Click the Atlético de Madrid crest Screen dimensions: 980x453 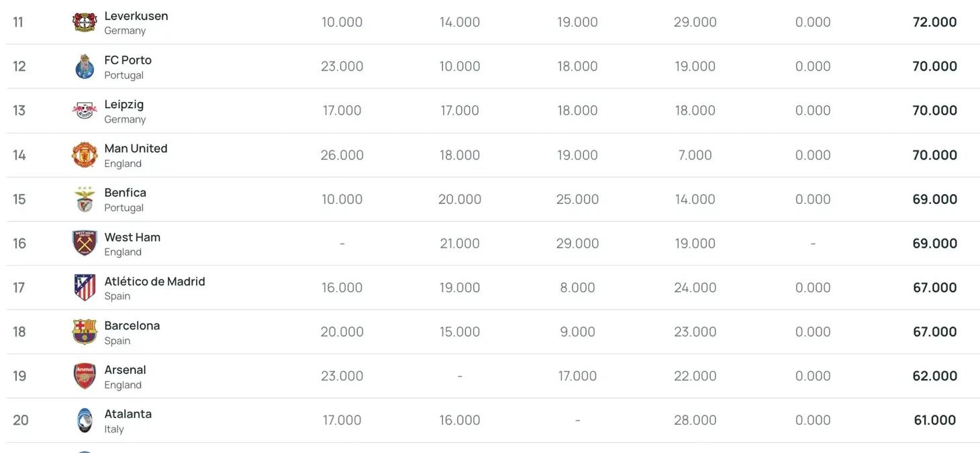coord(85,288)
